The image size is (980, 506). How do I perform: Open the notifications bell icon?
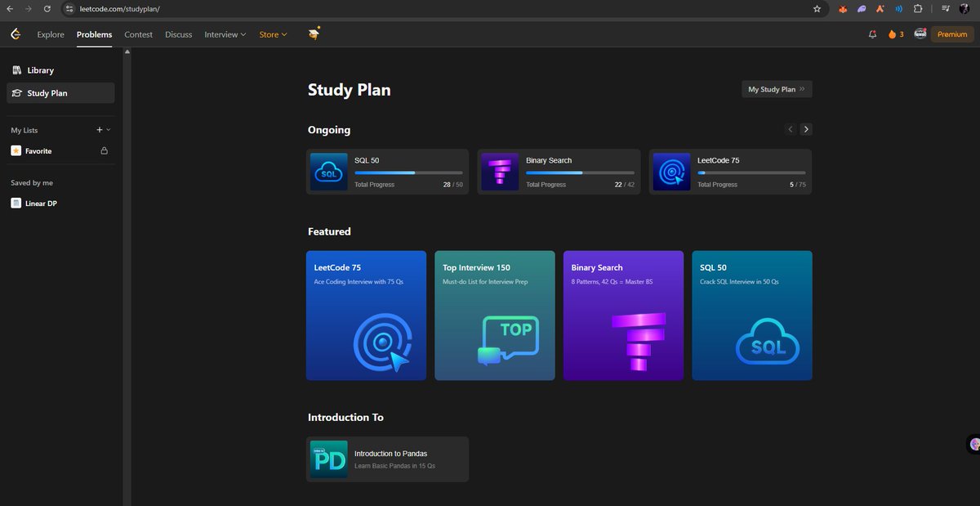(872, 34)
